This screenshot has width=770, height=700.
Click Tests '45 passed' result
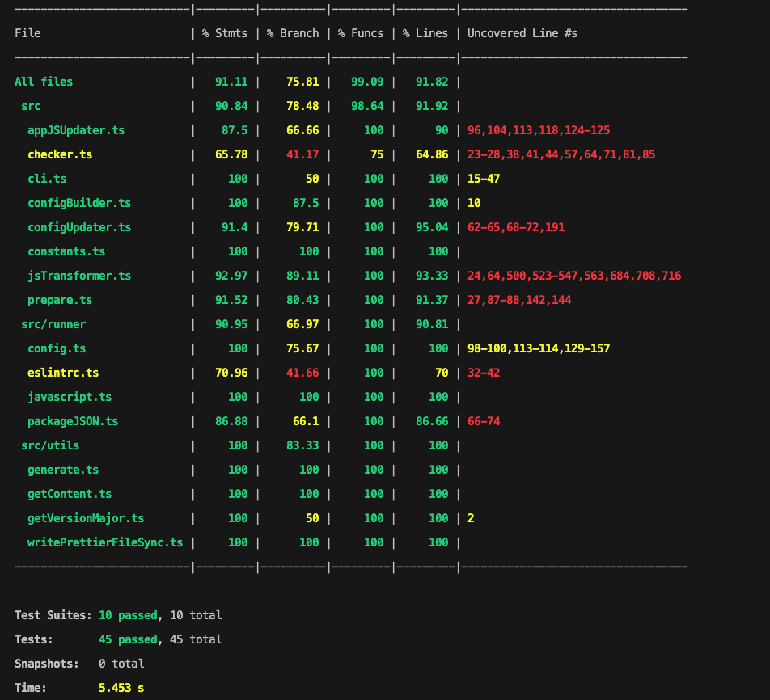(x=128, y=639)
